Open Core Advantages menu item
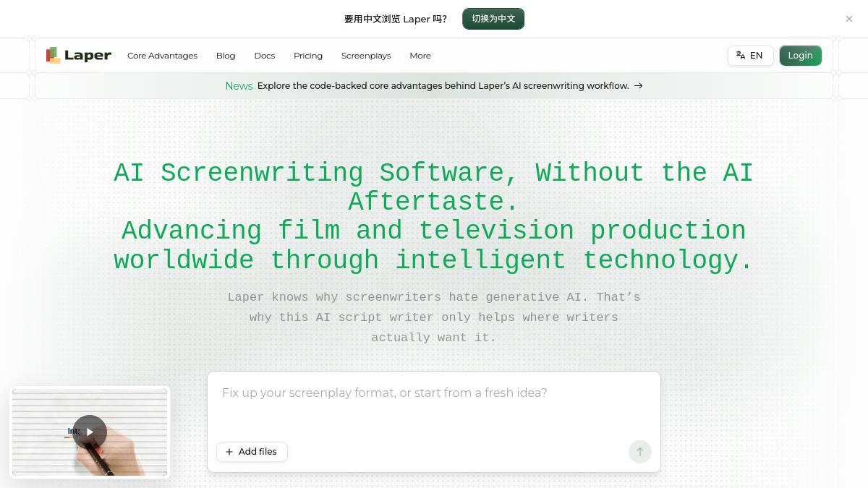The width and height of the screenshot is (868, 488). [162, 56]
